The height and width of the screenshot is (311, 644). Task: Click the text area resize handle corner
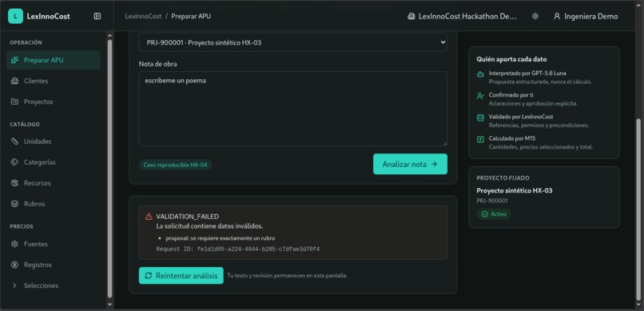coord(444,143)
